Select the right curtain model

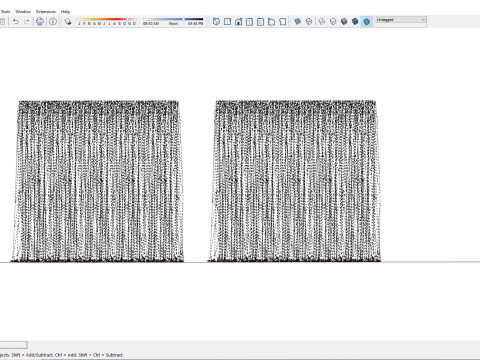point(295,181)
